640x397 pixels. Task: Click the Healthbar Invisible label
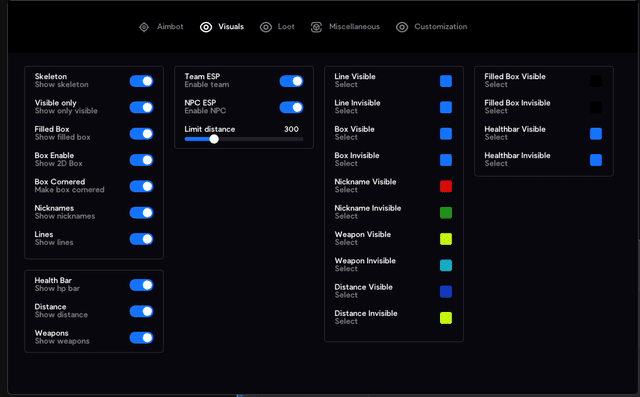pos(517,155)
